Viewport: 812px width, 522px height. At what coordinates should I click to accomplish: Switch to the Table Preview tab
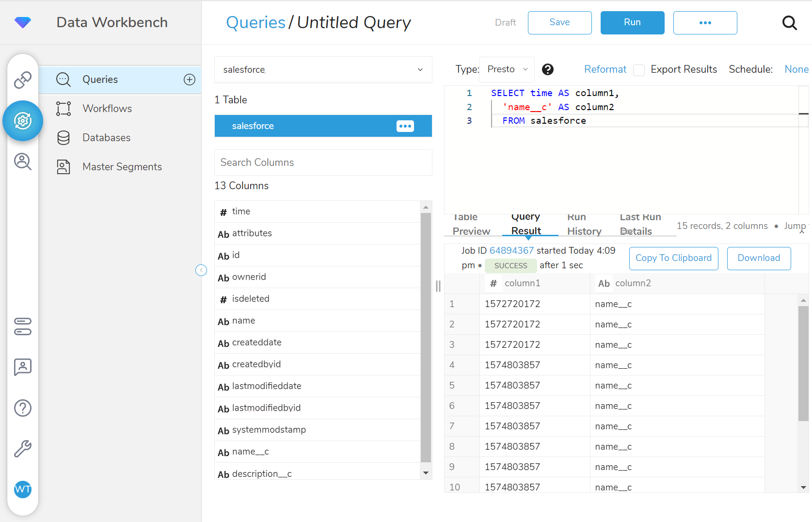coord(471,225)
